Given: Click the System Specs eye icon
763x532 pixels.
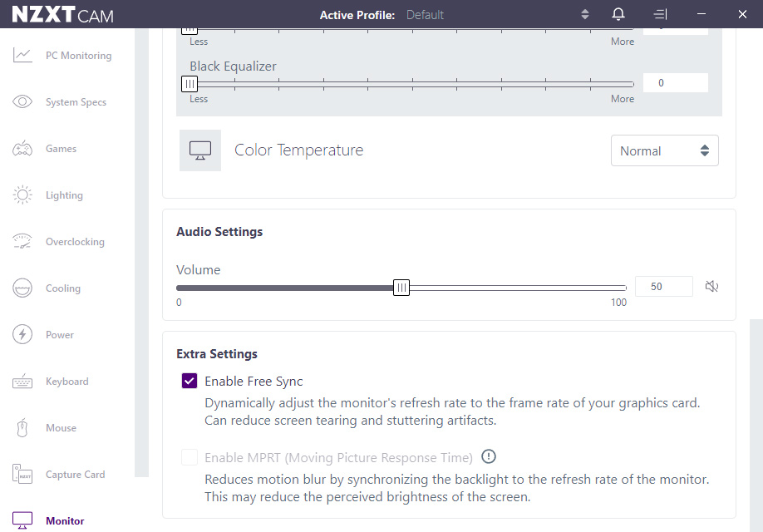Looking at the screenshot, I should (22, 102).
